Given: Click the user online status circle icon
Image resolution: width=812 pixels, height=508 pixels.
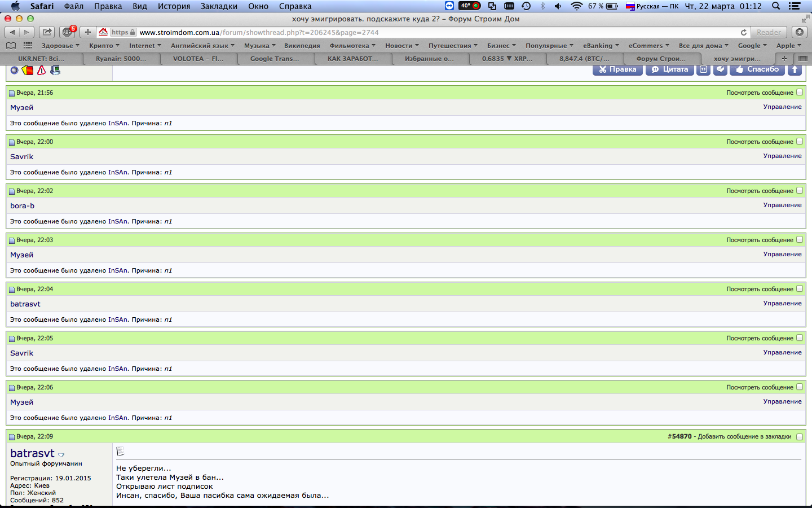Looking at the screenshot, I should (x=15, y=70).
